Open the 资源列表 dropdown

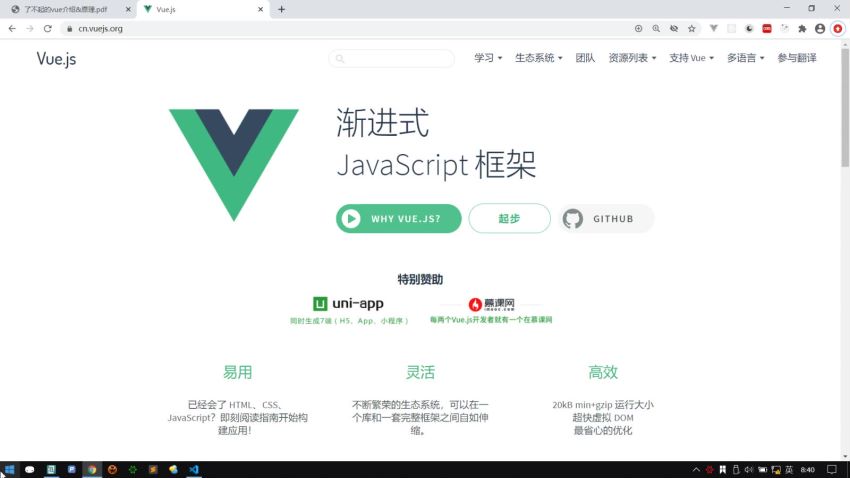[632, 58]
